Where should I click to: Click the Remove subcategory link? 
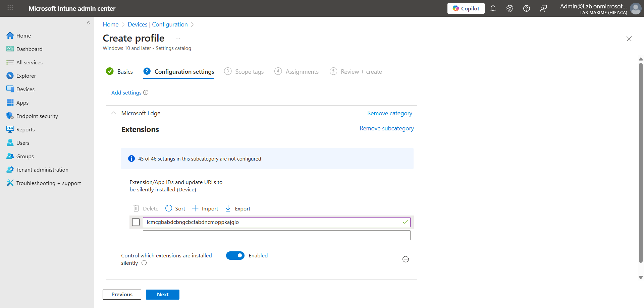386,128
